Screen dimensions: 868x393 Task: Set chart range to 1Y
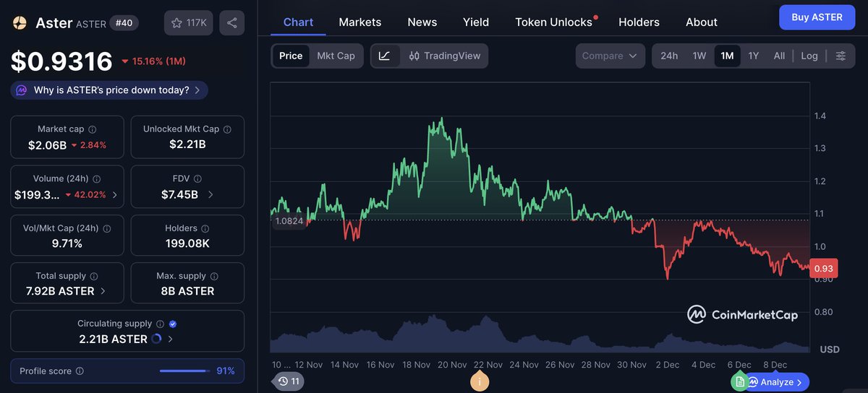pos(754,56)
